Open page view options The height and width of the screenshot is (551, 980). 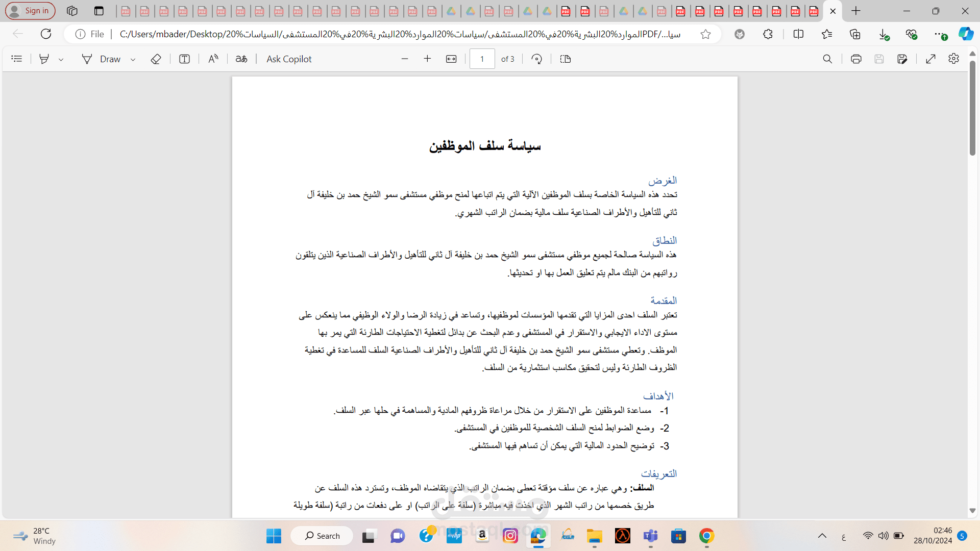pos(566,59)
